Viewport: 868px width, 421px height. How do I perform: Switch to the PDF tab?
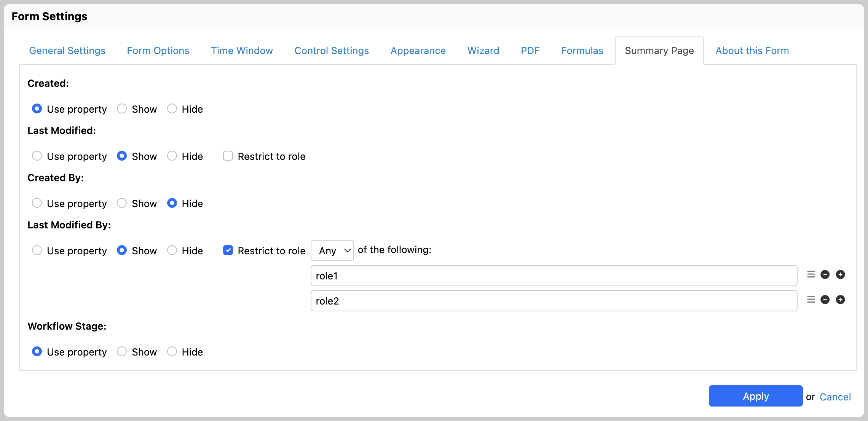pyautogui.click(x=530, y=50)
